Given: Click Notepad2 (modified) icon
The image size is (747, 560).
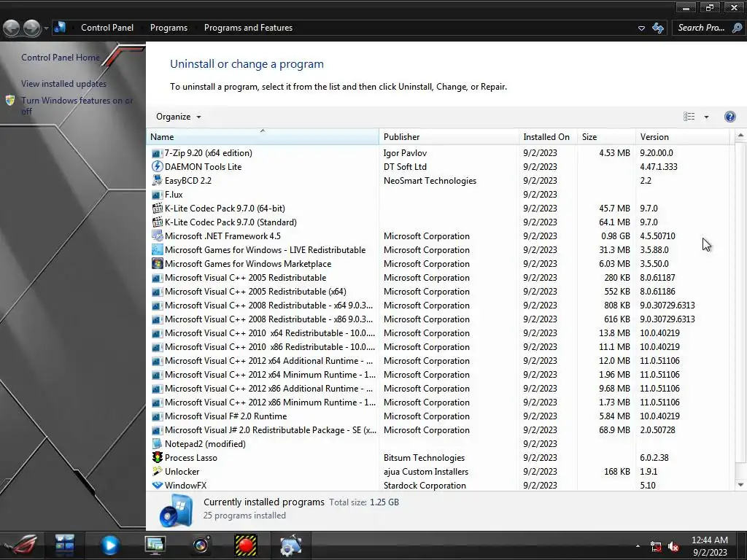Looking at the screenshot, I should click(x=157, y=444).
